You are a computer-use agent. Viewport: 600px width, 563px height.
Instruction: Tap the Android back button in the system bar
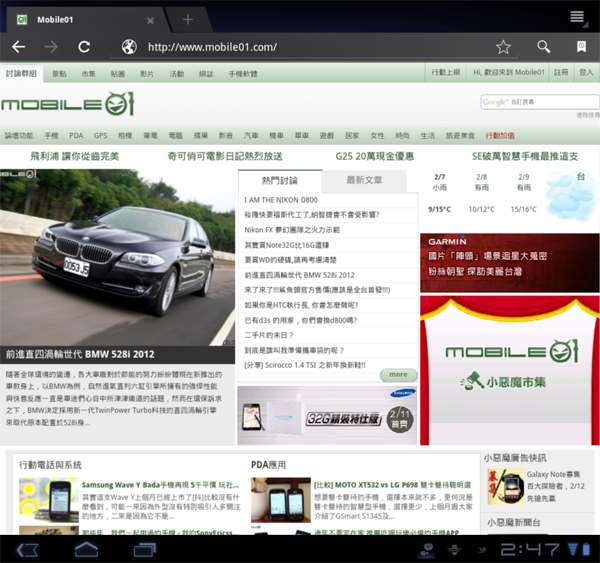(x=28, y=550)
